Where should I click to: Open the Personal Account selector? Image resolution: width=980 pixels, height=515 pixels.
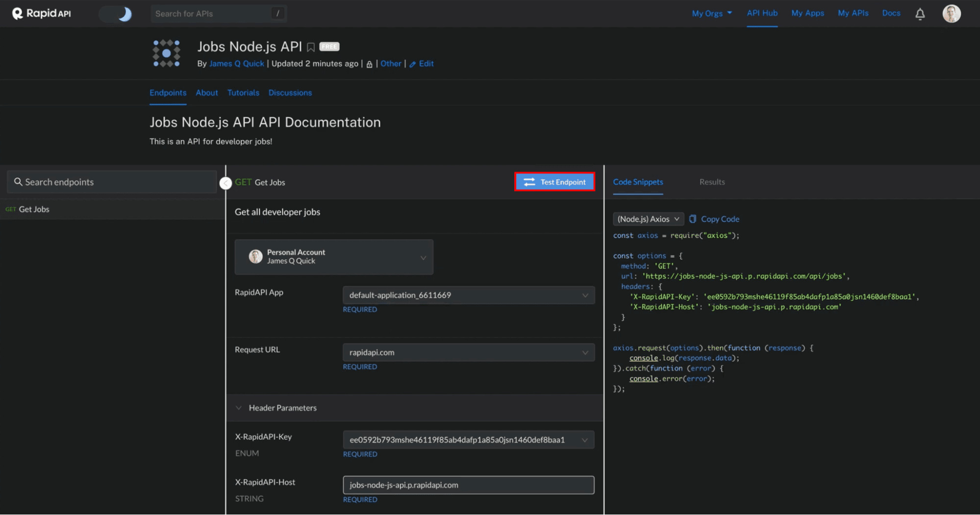point(334,257)
